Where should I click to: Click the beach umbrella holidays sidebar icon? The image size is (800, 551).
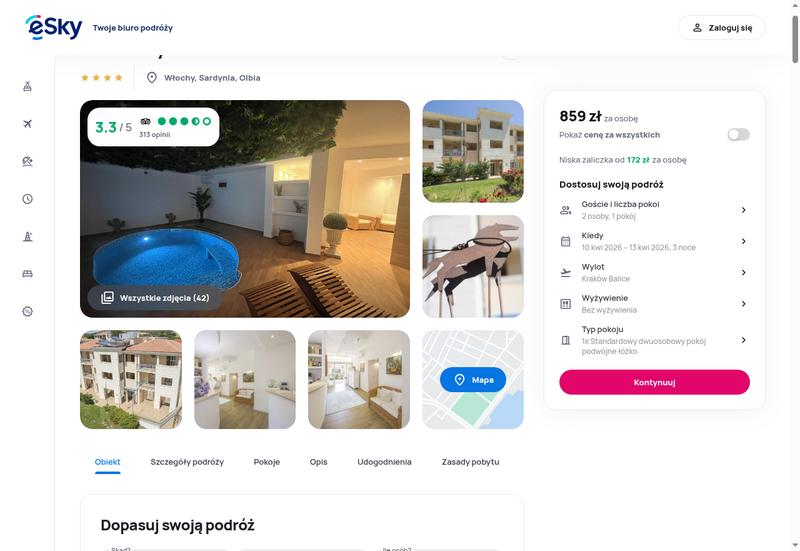click(28, 161)
